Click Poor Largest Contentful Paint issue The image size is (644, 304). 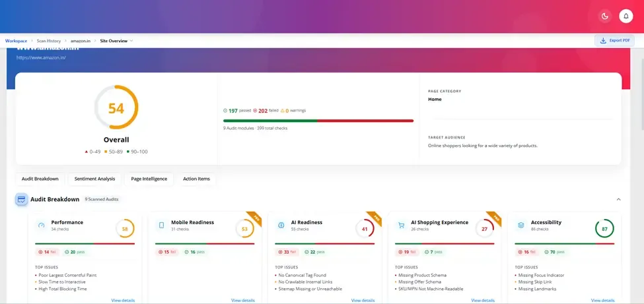click(x=67, y=275)
